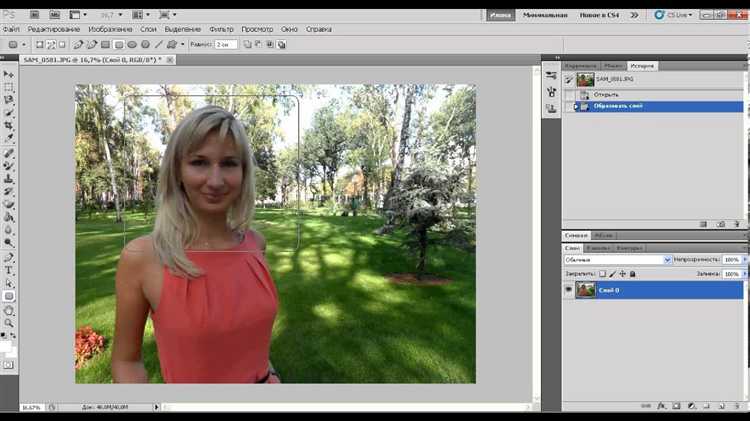Expand the Непрозрачность opacity dropdown arrow
Screen dimensions: 750x421
tap(744, 260)
